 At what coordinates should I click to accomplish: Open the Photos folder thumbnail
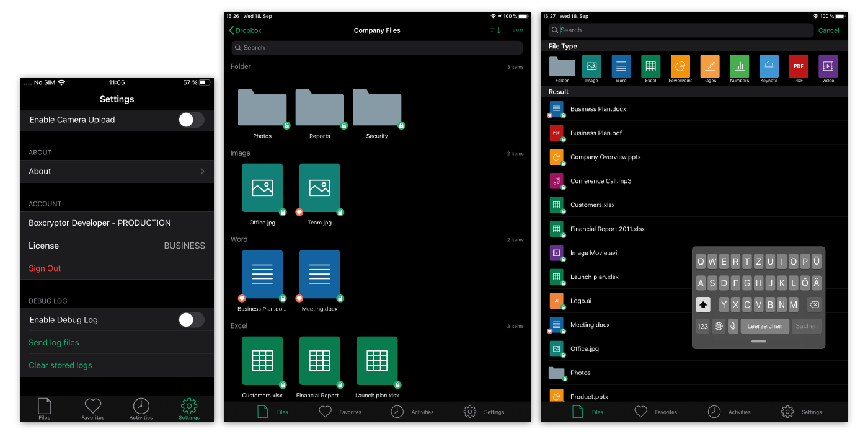click(x=262, y=108)
